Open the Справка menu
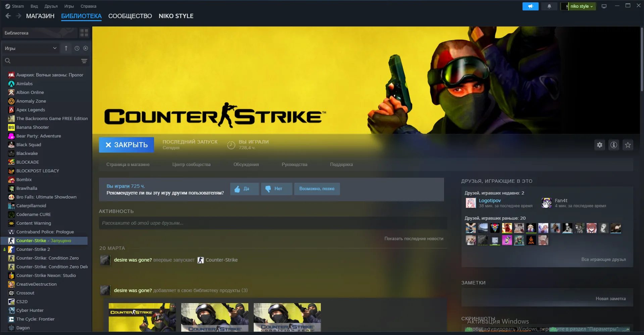 tap(88, 6)
